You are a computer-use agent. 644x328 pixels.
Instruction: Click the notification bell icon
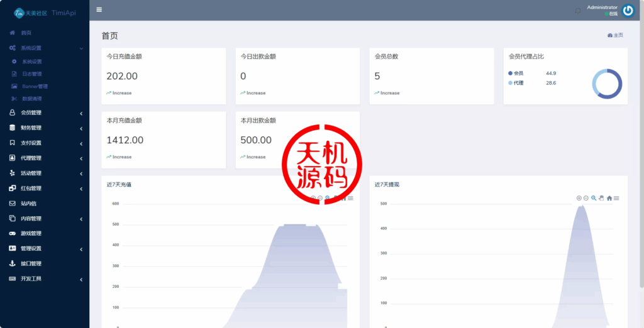(577, 11)
